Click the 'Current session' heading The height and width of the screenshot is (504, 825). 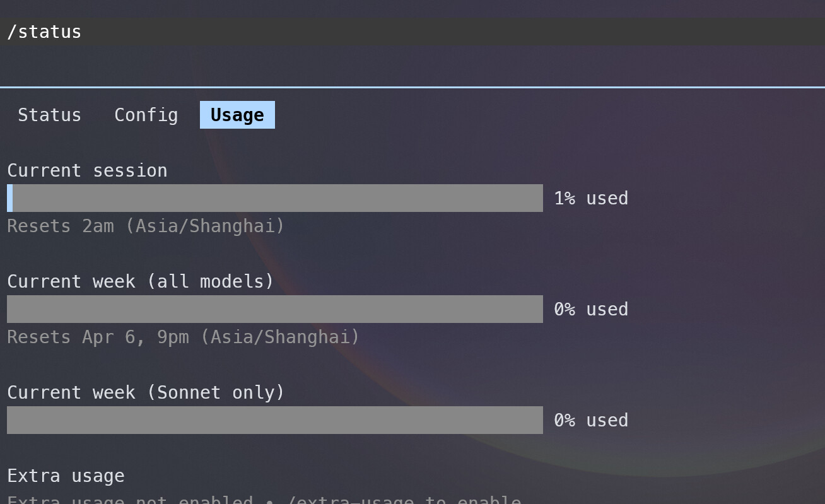[87, 170]
